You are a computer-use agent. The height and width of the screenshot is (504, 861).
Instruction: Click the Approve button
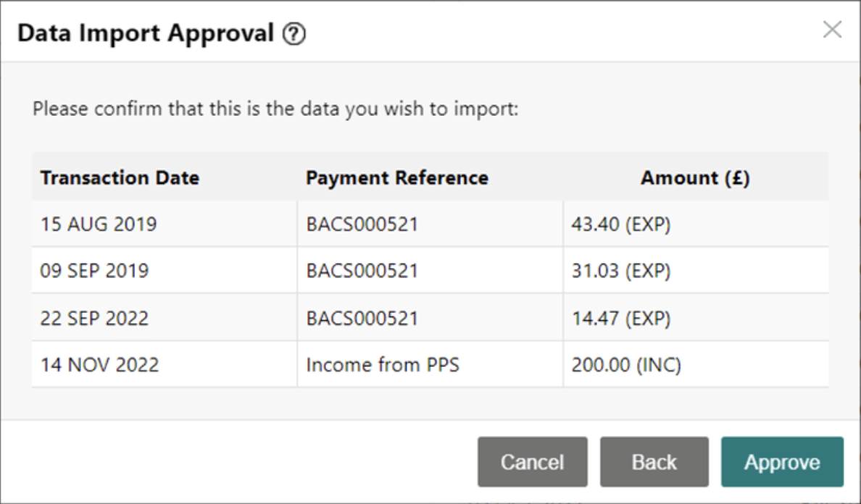click(782, 462)
